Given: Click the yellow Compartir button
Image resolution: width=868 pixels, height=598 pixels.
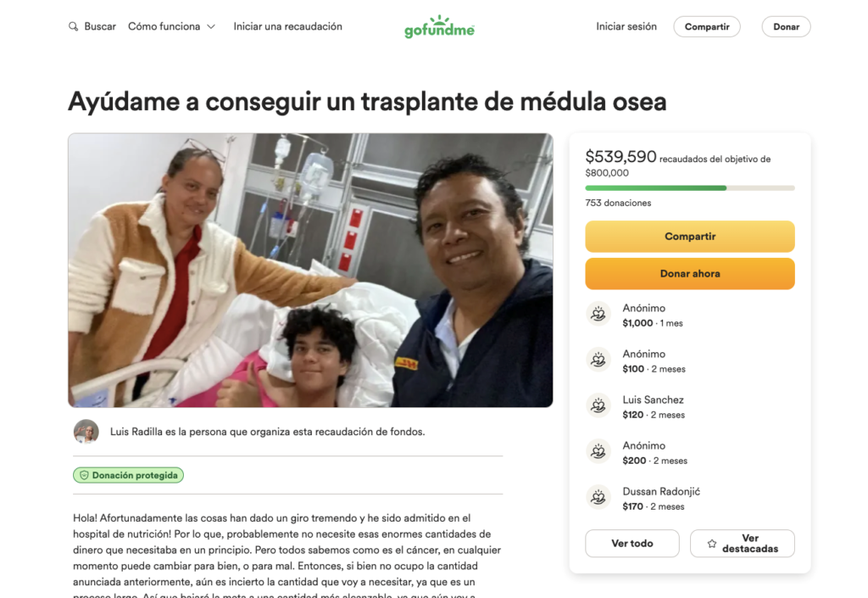Looking at the screenshot, I should 690,237.
